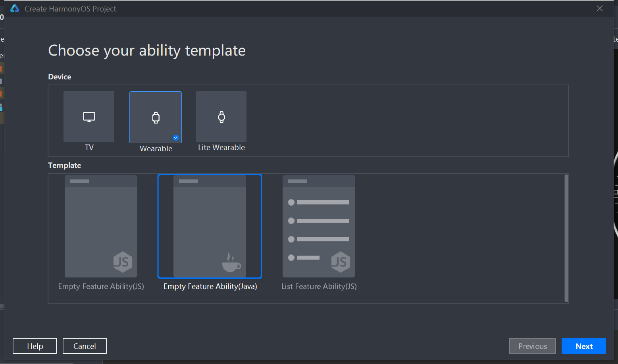618x364 pixels.
Task: Click the Wearable watch icon
Action: click(x=156, y=117)
